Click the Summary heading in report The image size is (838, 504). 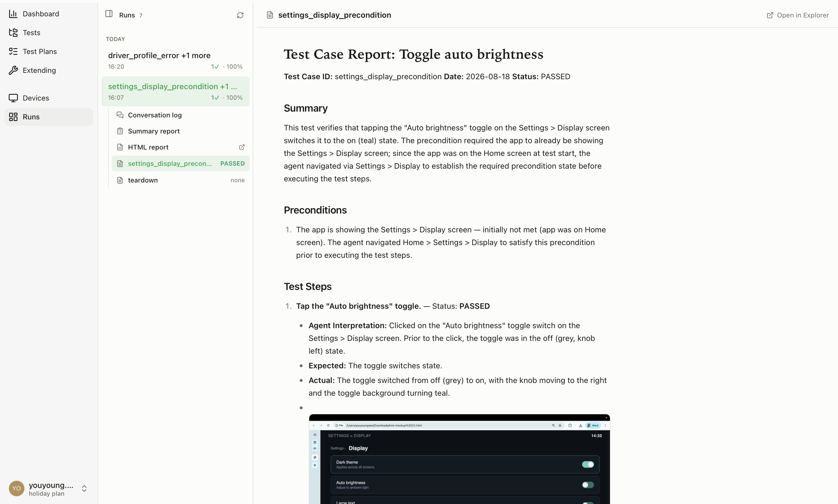pyautogui.click(x=306, y=108)
